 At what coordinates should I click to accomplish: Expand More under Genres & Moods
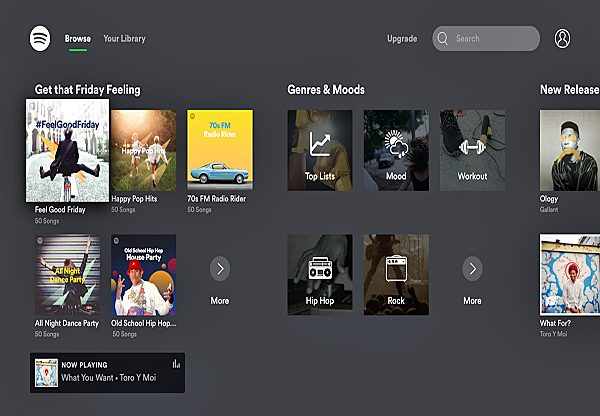pyautogui.click(x=472, y=268)
